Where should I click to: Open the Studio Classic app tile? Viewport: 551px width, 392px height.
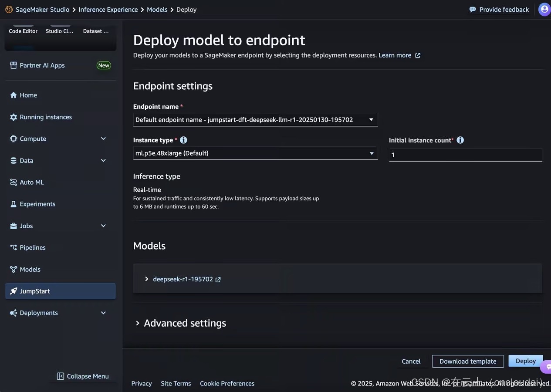click(60, 31)
